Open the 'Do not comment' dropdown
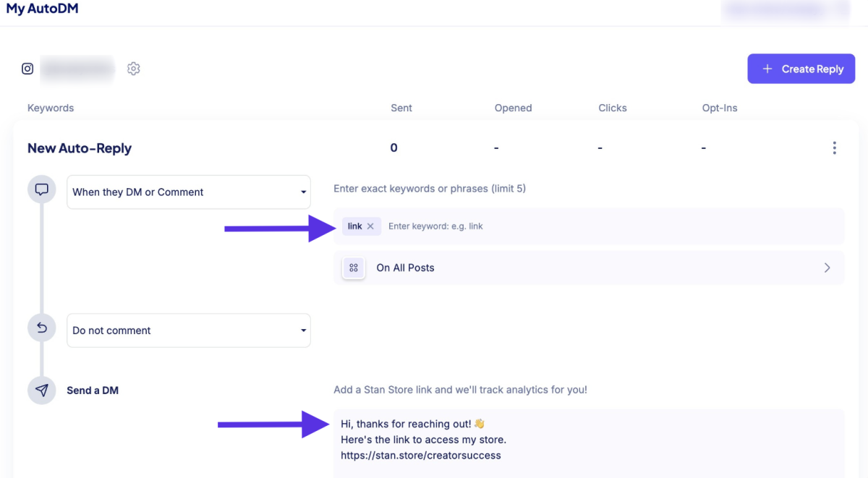Image resolution: width=868 pixels, height=478 pixels. tap(189, 330)
